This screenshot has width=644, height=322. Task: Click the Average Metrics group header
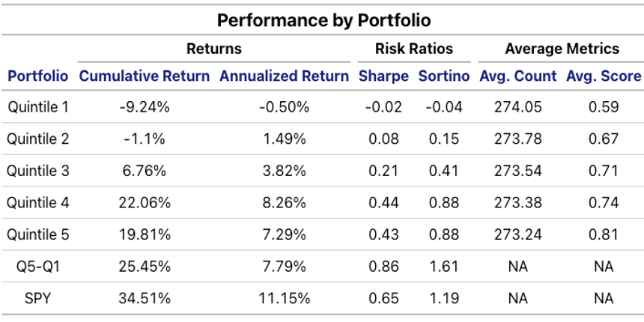(562, 49)
